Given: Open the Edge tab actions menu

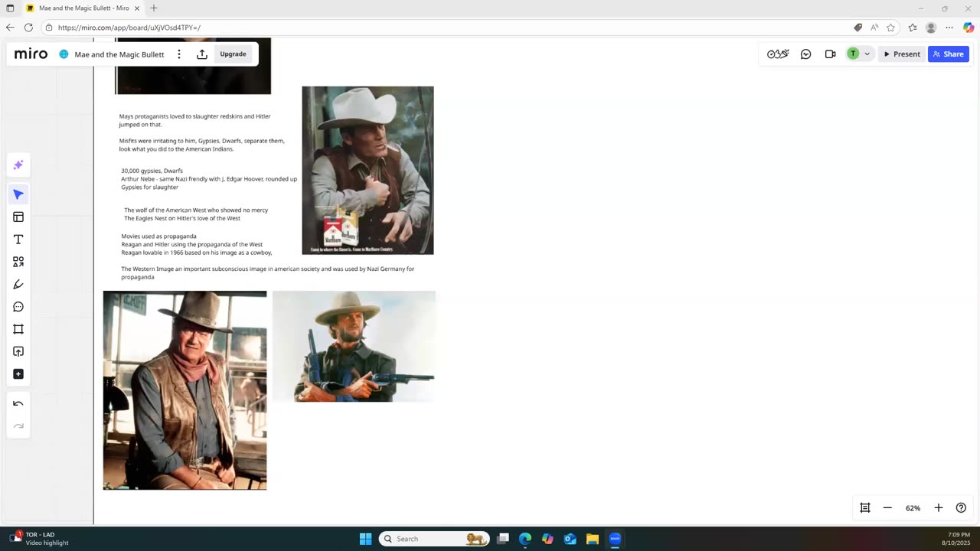Looking at the screenshot, I should (x=10, y=8).
